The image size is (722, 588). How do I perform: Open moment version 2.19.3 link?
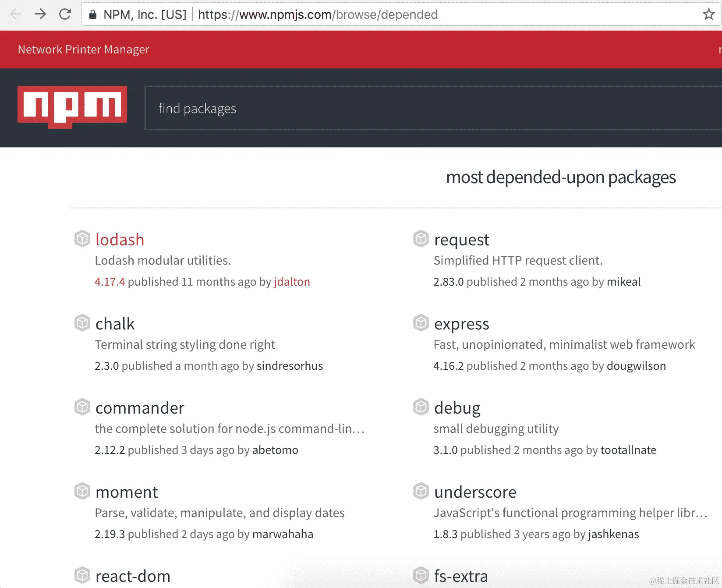[x=110, y=534]
